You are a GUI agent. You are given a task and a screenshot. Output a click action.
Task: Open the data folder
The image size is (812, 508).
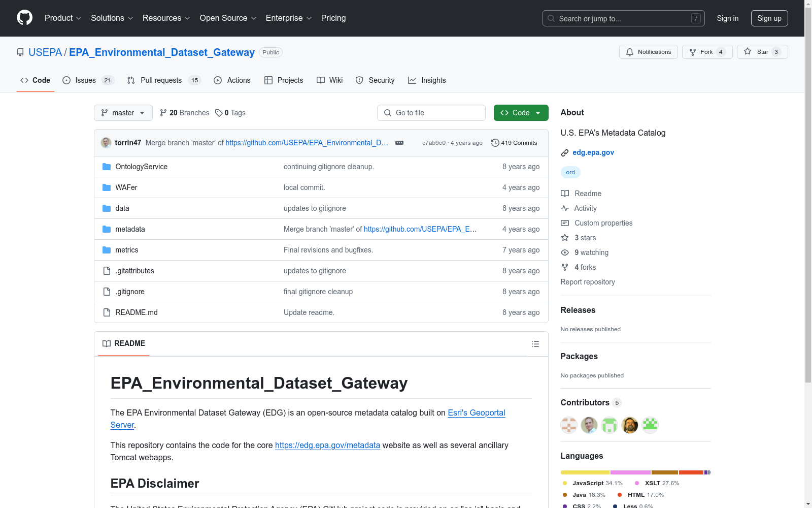pos(122,208)
